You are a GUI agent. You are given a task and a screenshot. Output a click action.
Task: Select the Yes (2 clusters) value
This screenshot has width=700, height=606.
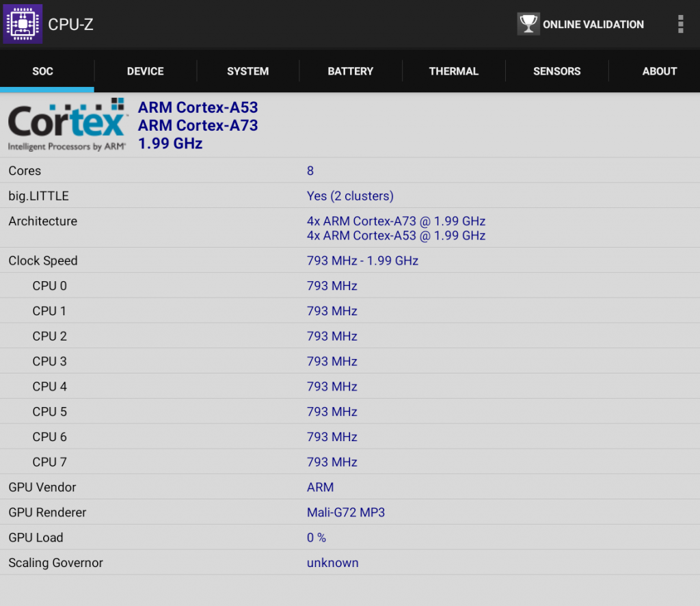[x=350, y=196]
